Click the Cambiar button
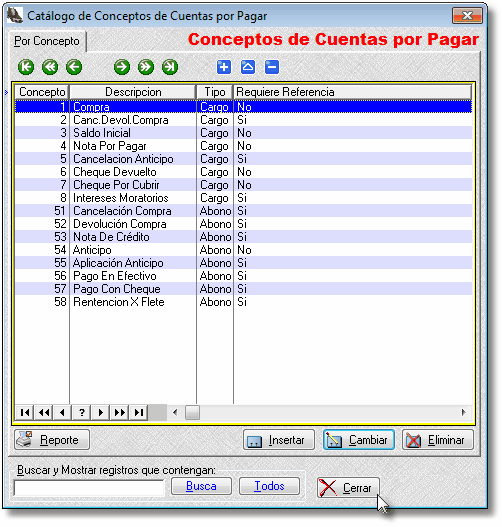 [359, 440]
